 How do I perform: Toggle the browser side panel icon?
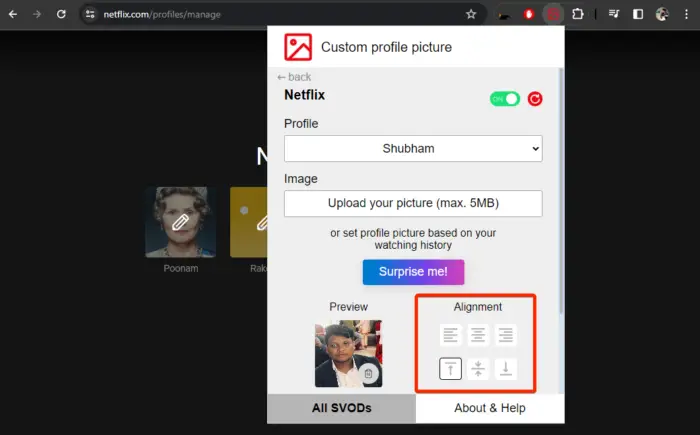click(x=638, y=14)
